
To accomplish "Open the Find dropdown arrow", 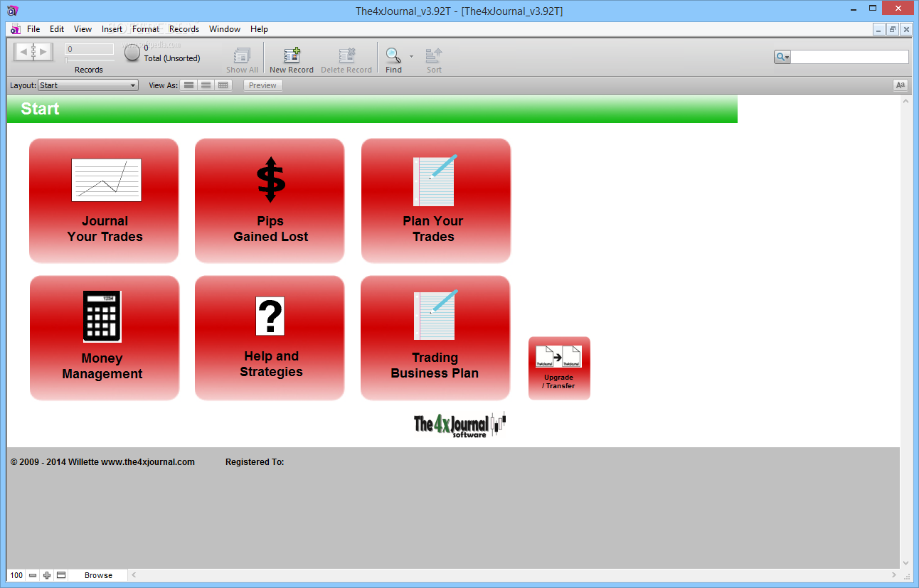I will tap(411, 55).
